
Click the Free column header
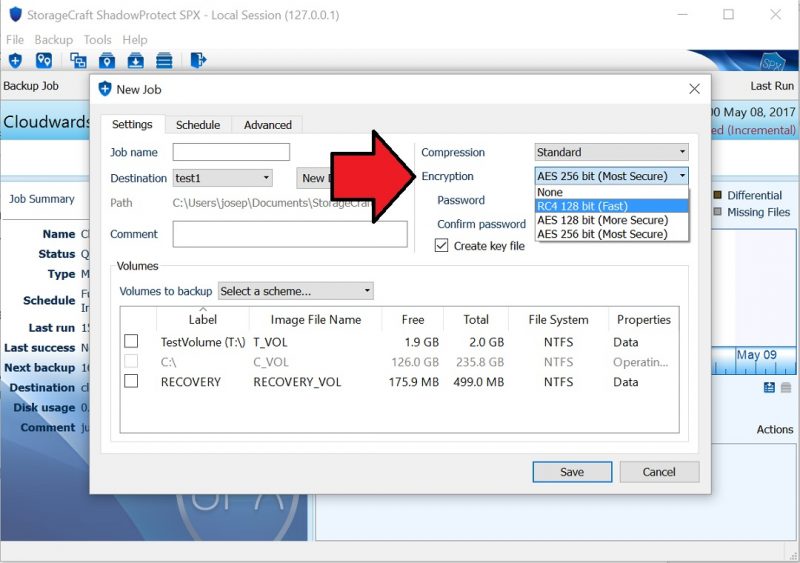coord(413,320)
